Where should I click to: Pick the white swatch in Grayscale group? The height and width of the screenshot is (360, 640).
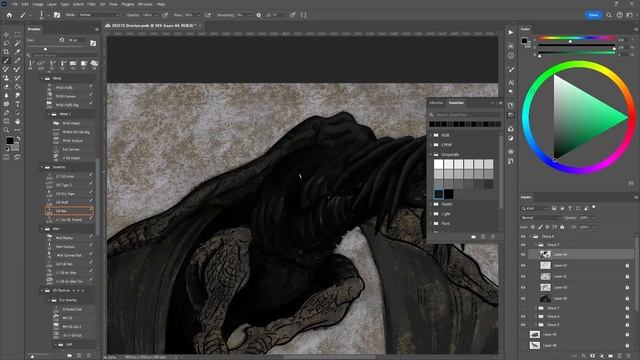point(438,164)
